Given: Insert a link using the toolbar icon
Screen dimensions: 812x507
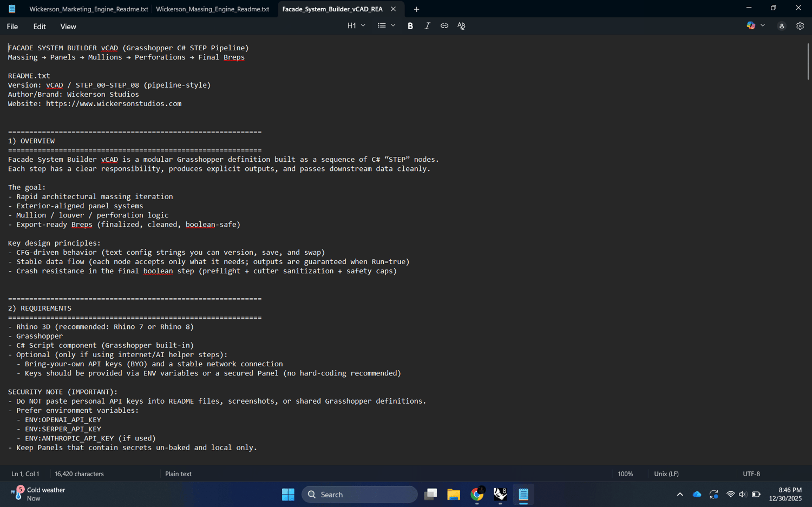Looking at the screenshot, I should click(x=444, y=26).
